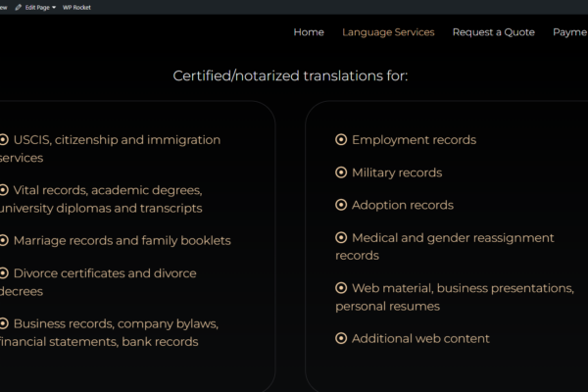Click the Business records list text
Image resolution: width=588 pixels, height=392 pixels.
(x=109, y=333)
